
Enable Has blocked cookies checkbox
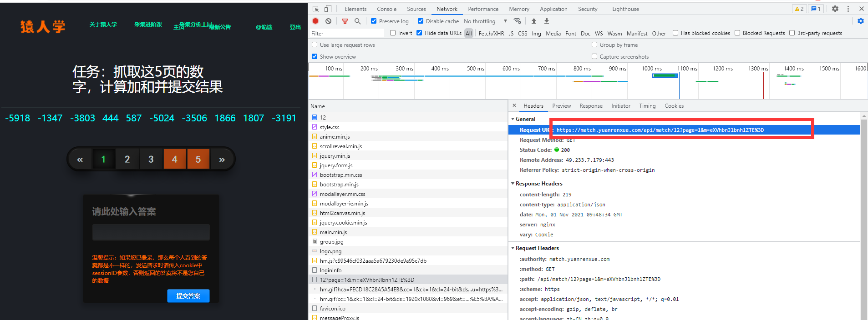(675, 33)
